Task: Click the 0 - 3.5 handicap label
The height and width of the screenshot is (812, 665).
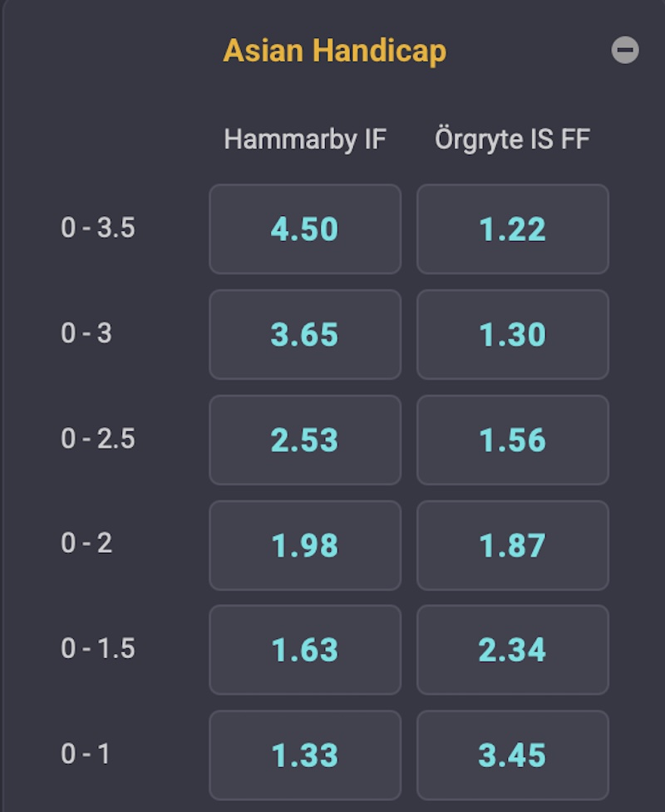Action: (x=98, y=228)
